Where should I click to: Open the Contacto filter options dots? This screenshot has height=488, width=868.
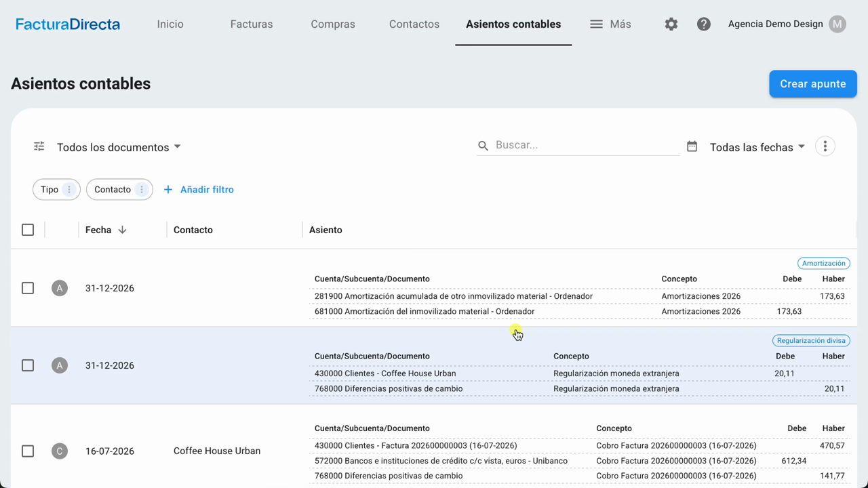pyautogui.click(x=141, y=190)
